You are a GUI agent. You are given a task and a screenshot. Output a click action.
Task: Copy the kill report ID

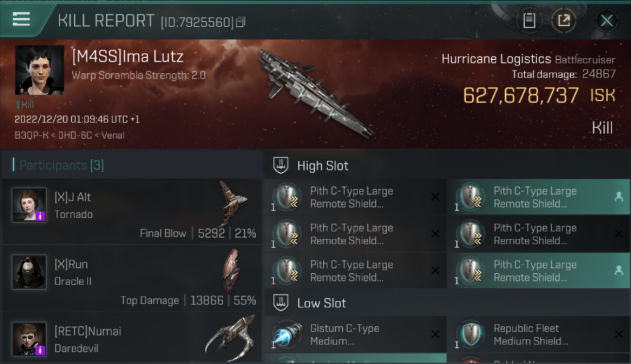[241, 22]
